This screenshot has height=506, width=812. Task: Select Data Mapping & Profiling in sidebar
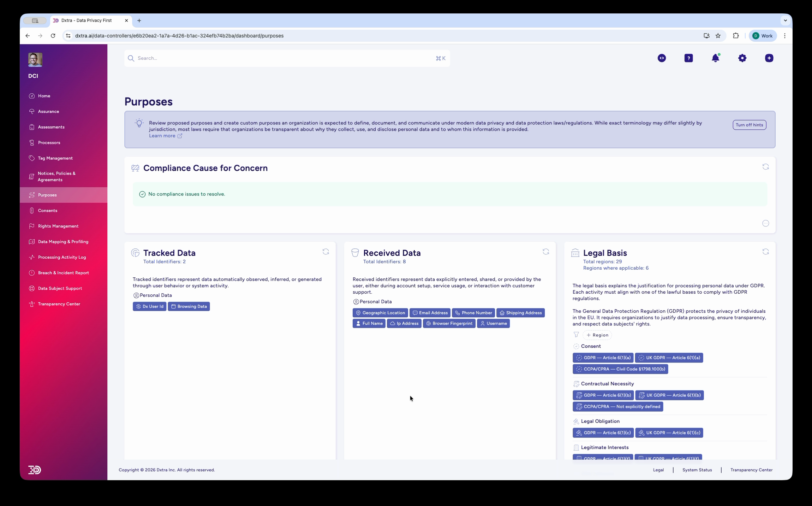(63, 241)
